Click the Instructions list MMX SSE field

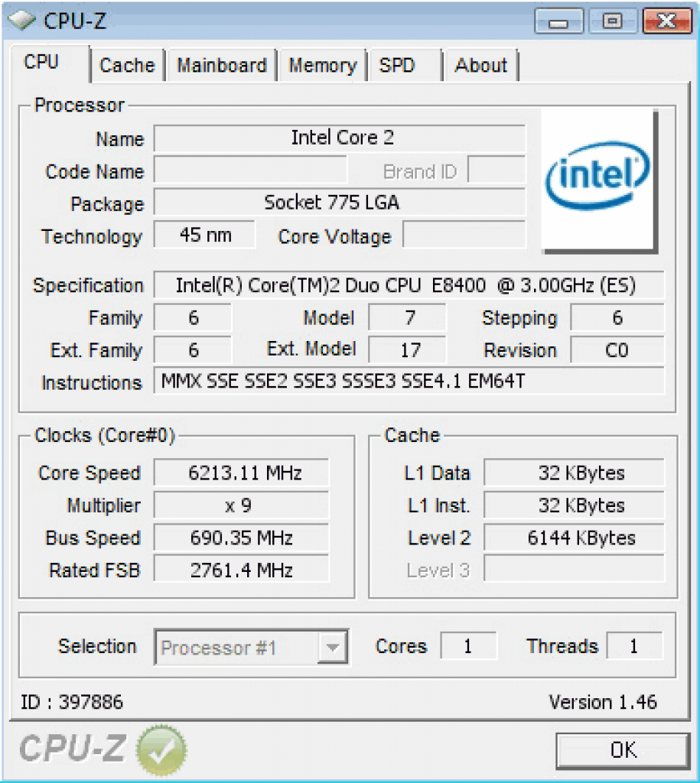click(409, 382)
